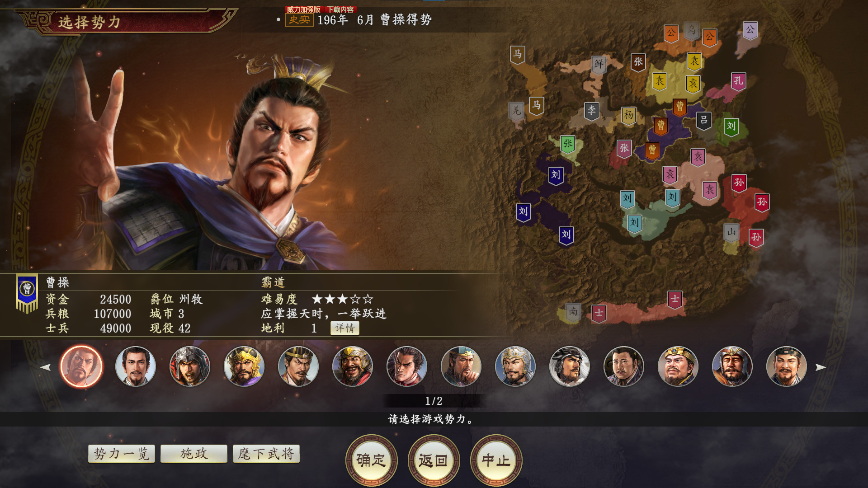
Task: Select the highlighted 曹操 portrait
Action: tap(81, 366)
